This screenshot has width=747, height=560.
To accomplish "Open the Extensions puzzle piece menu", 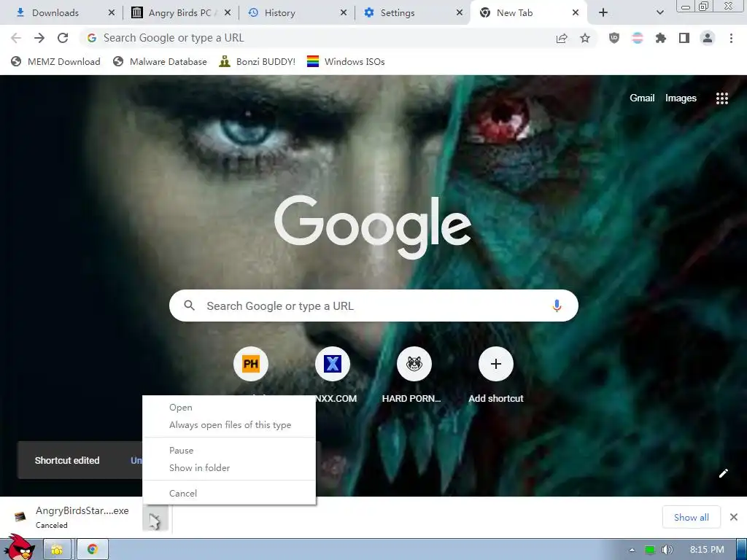I will tap(661, 38).
